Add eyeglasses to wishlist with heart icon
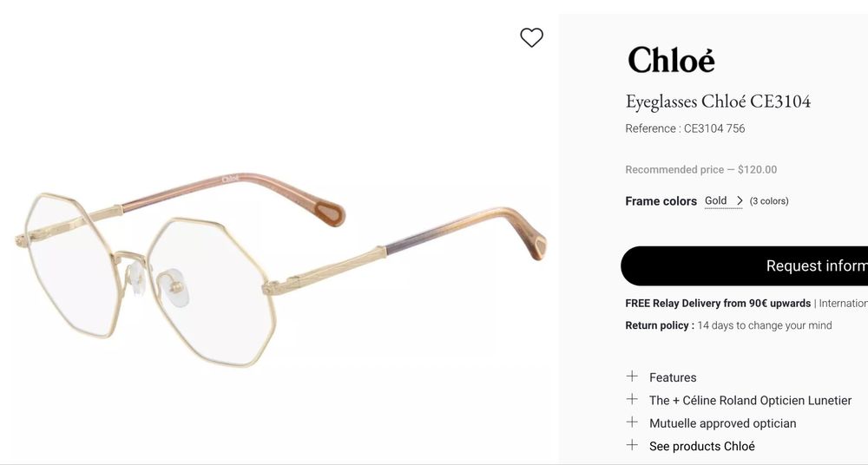Viewport: 868px width, 465px height. (x=531, y=37)
